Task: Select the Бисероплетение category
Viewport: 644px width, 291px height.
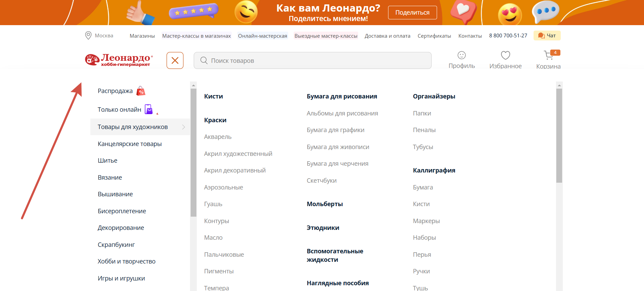Action: click(x=122, y=211)
